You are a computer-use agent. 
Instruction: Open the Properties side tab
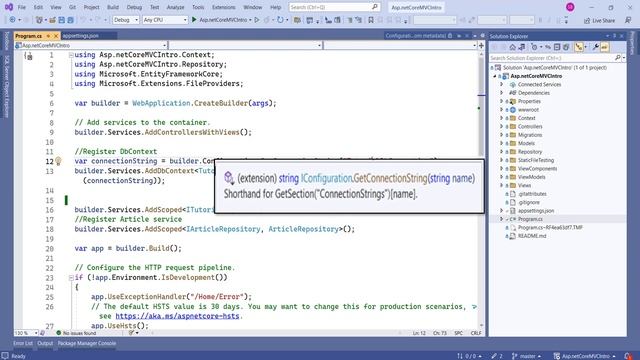pyautogui.click(x=633, y=43)
